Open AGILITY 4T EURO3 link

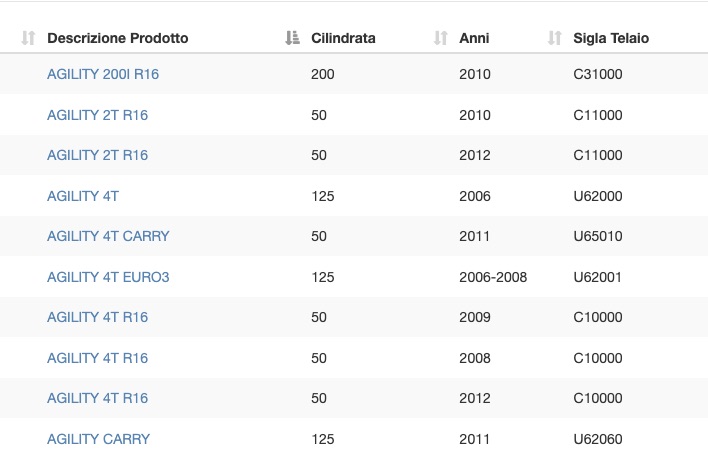coord(108,277)
